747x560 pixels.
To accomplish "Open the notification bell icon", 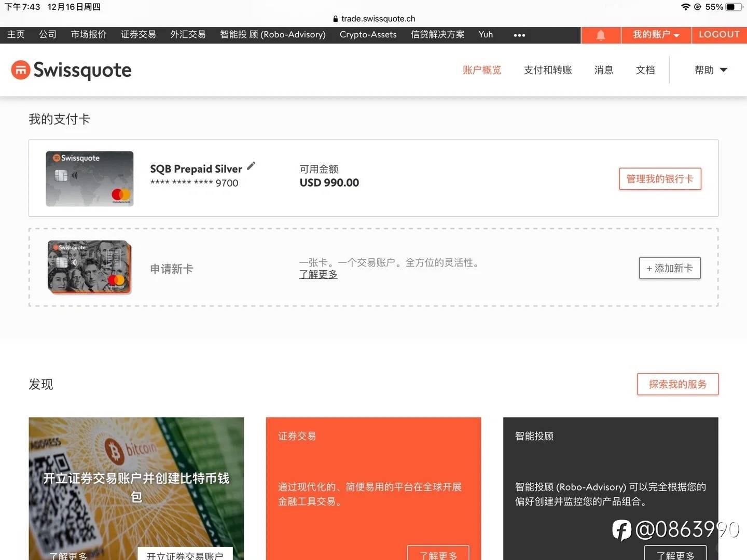I will 601,35.
